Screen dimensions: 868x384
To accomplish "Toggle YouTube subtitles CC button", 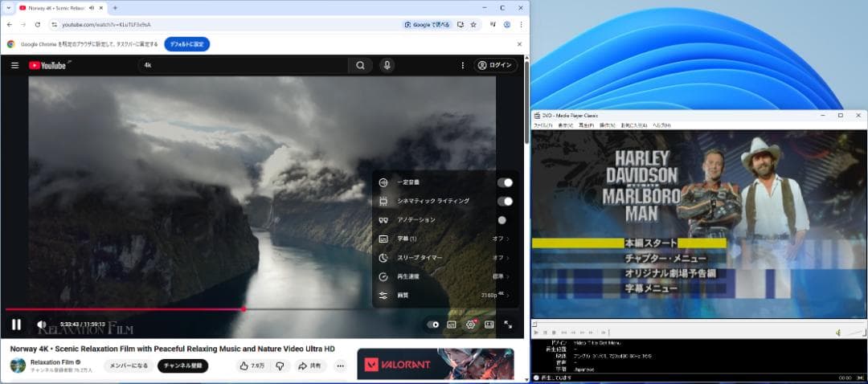I will [x=452, y=325].
